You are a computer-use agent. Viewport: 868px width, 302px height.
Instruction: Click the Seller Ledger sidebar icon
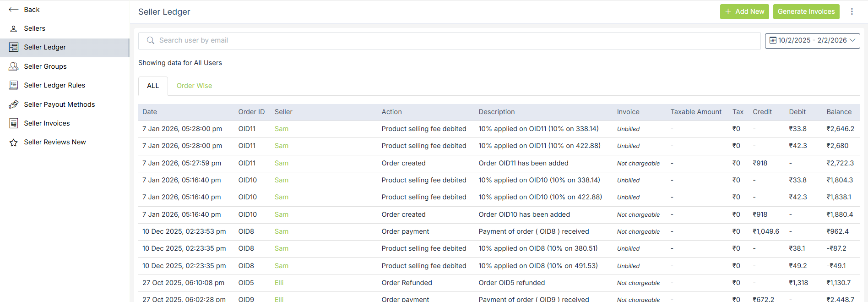(x=14, y=47)
